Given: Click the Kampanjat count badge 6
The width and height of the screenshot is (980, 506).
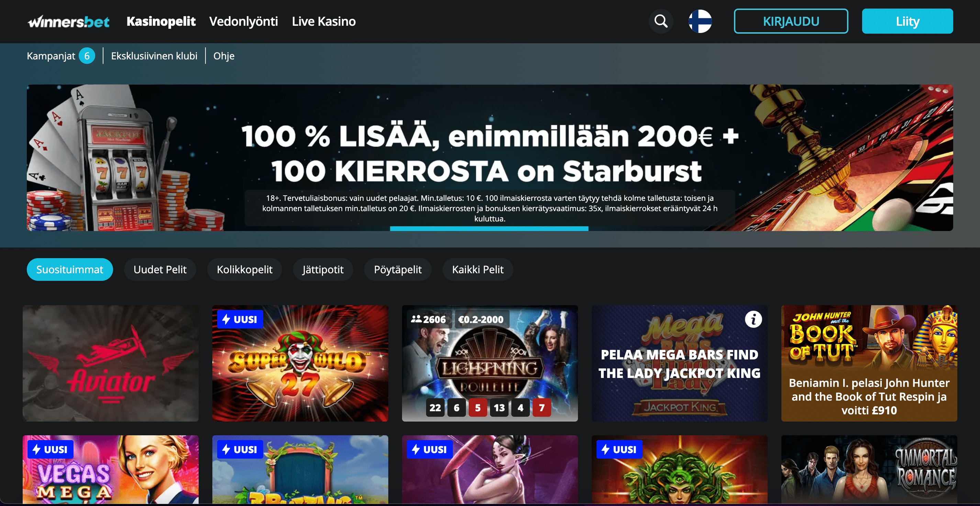Looking at the screenshot, I should (x=87, y=56).
